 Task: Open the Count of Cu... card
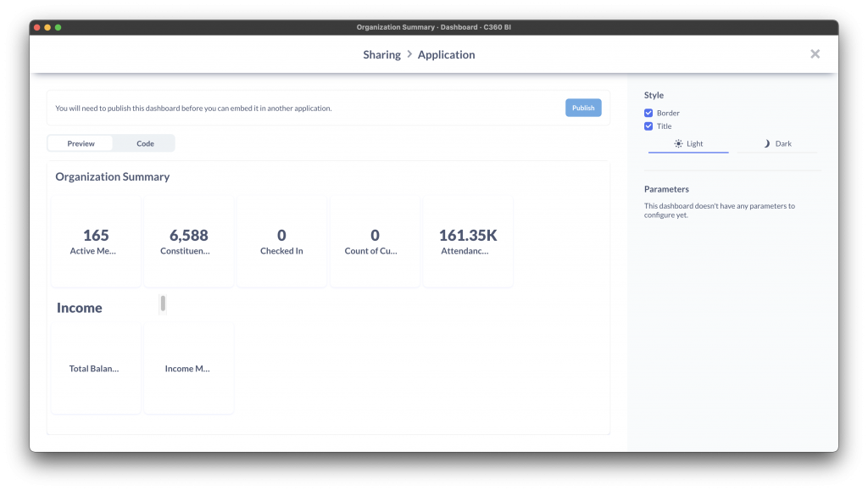pyautogui.click(x=375, y=242)
